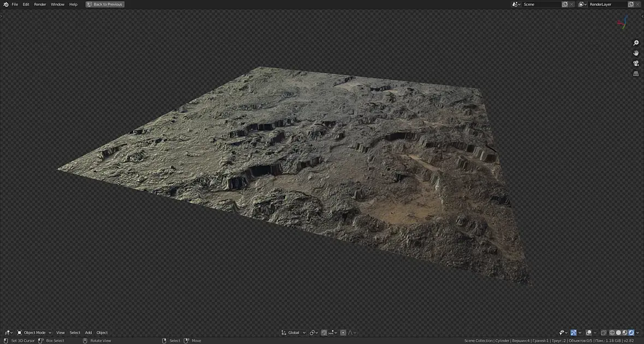Switch to rendered viewport shading

coord(631,333)
